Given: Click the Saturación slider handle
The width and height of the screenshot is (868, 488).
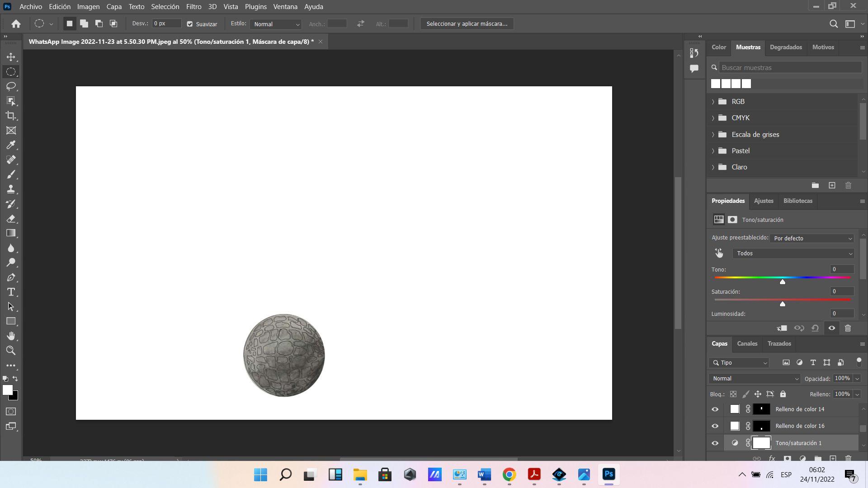Looking at the screenshot, I should pyautogui.click(x=782, y=304).
